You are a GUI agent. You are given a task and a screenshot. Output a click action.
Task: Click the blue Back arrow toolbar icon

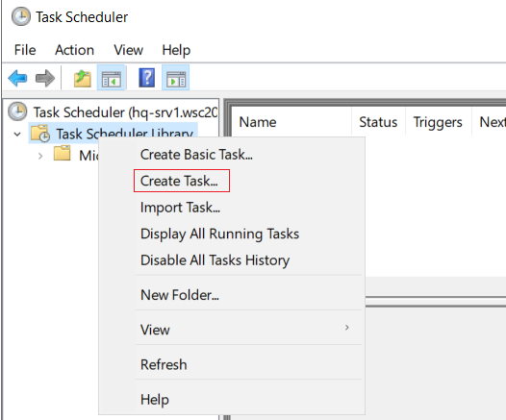coord(17,78)
